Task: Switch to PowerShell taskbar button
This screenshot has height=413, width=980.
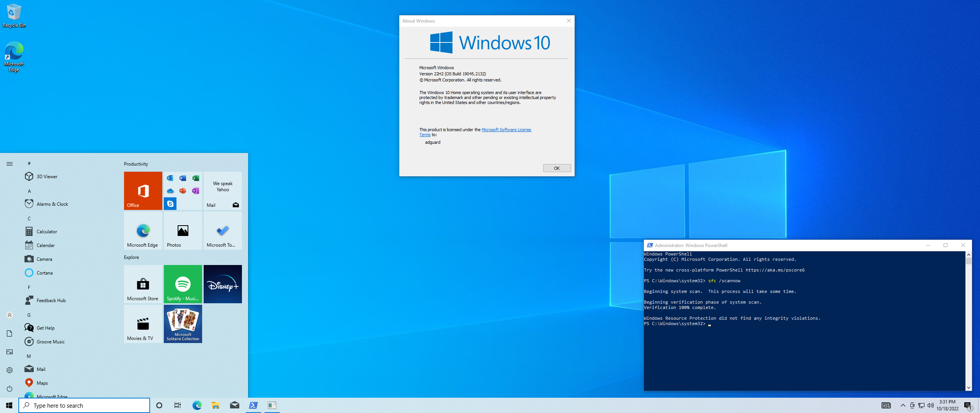Action: 253,405
